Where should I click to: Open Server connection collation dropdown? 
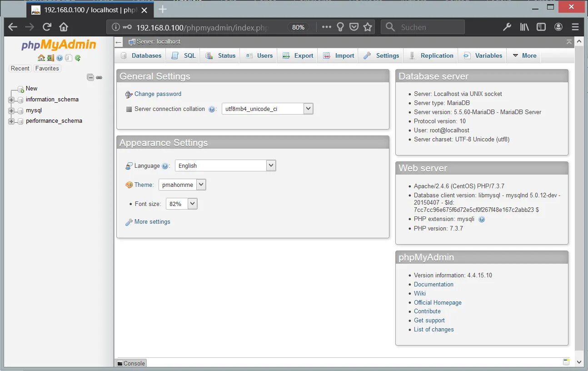point(267,109)
